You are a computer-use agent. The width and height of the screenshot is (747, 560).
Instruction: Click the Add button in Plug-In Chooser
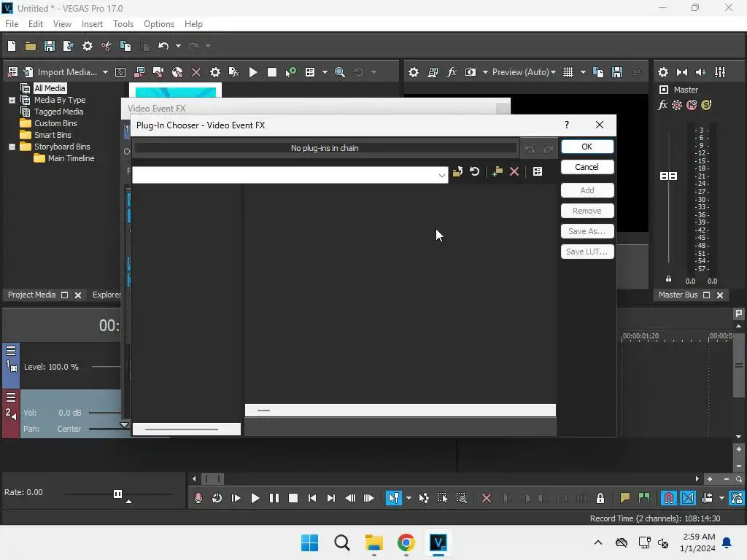[x=587, y=190]
